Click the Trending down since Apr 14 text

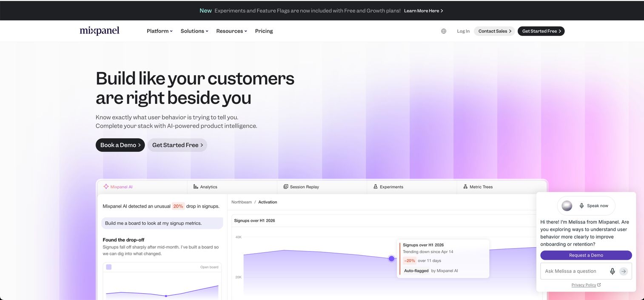pyautogui.click(x=428, y=251)
